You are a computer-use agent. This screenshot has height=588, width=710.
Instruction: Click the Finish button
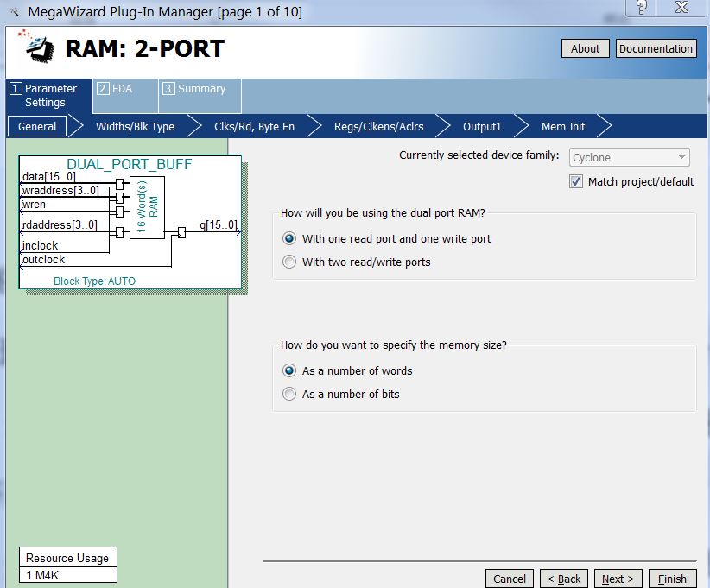coord(672,579)
